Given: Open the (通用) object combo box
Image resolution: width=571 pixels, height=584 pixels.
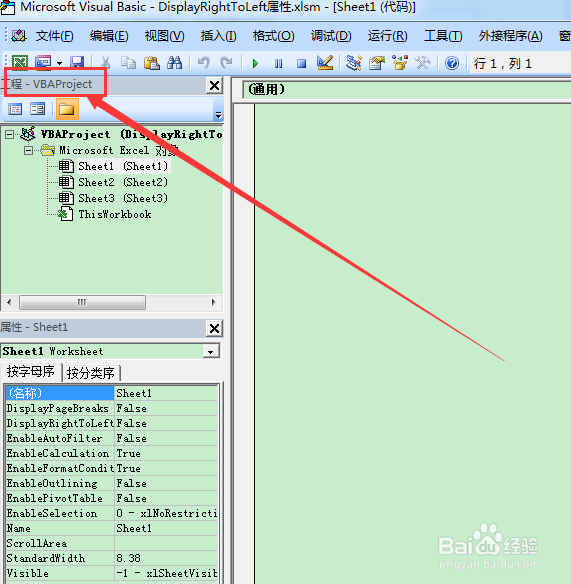Looking at the screenshot, I should [x=406, y=90].
